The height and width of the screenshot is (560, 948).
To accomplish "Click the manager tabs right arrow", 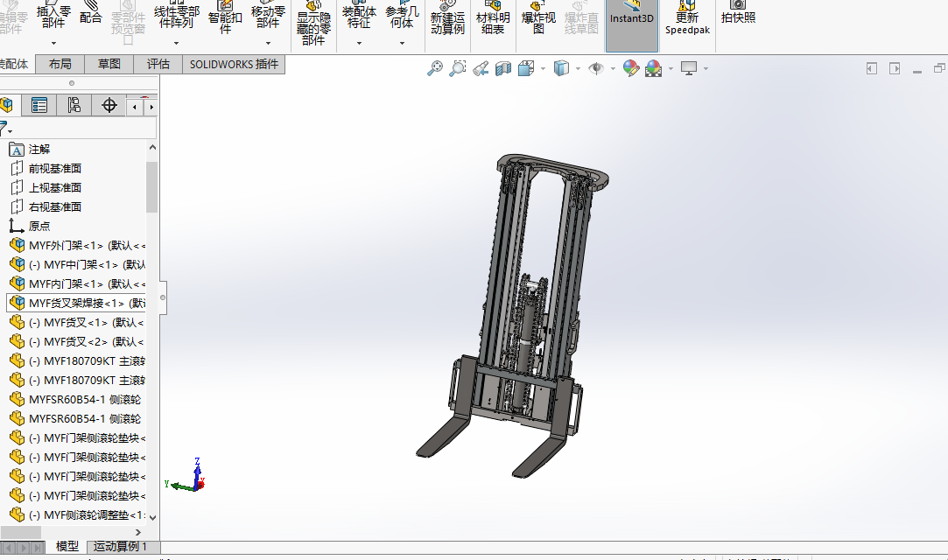I will (151, 107).
